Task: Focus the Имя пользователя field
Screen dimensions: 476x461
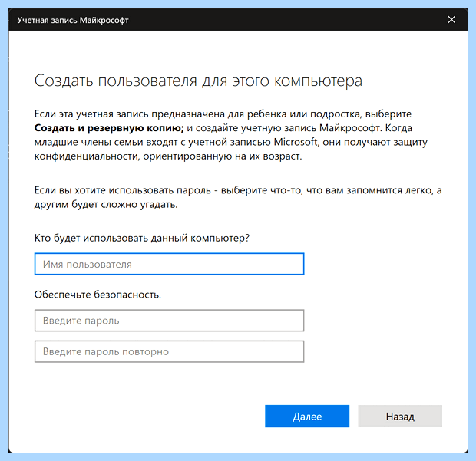Action: pos(169,264)
